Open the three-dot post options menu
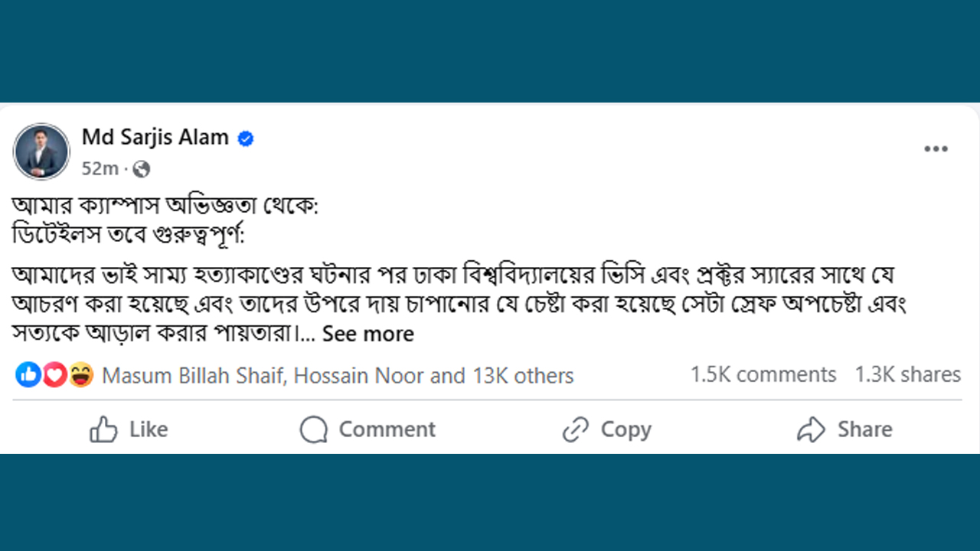 click(x=936, y=149)
